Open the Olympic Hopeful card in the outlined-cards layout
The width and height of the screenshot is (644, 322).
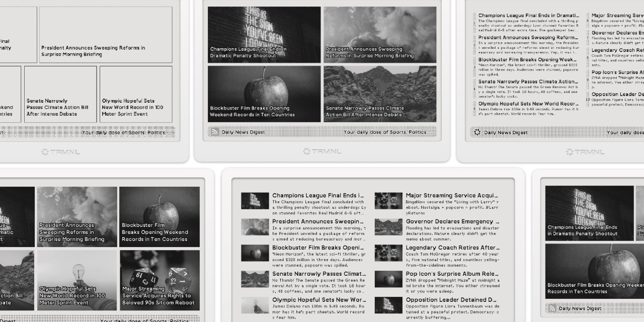(136, 94)
